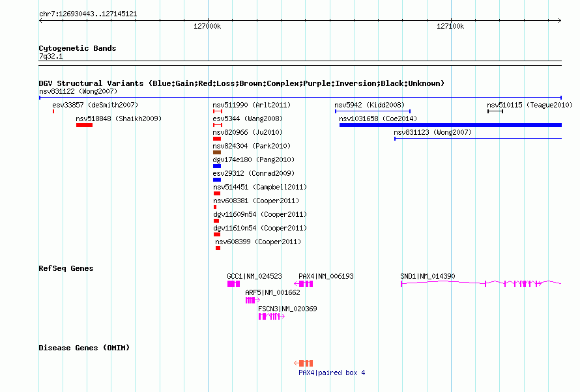The height and width of the screenshot is (392, 580).
Task: Open the PAX4|paired box 4 link
Action: tap(332, 372)
